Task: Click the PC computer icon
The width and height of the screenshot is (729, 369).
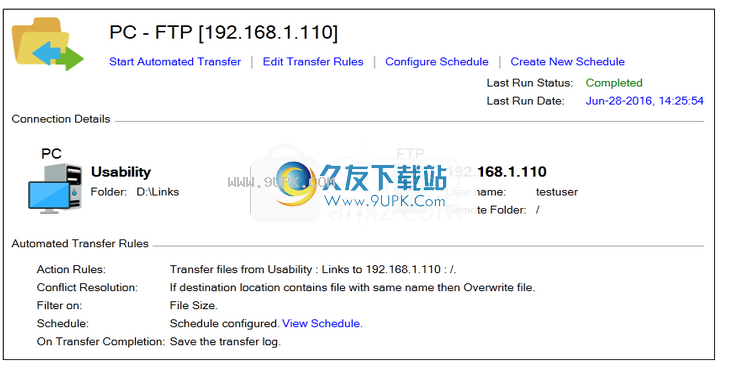Action: 55,188
